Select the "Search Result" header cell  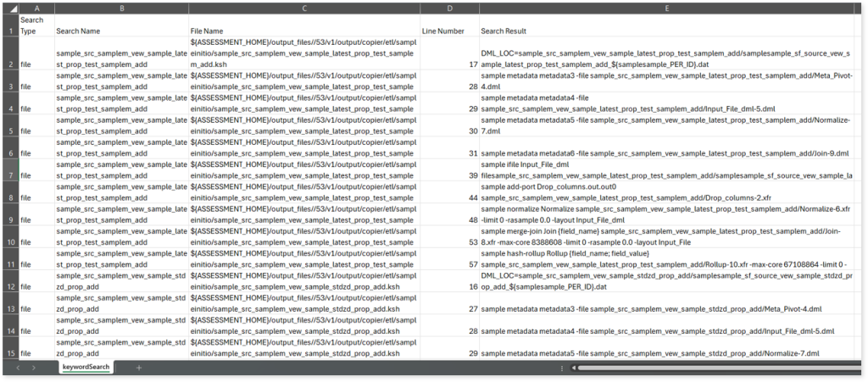[667, 31]
